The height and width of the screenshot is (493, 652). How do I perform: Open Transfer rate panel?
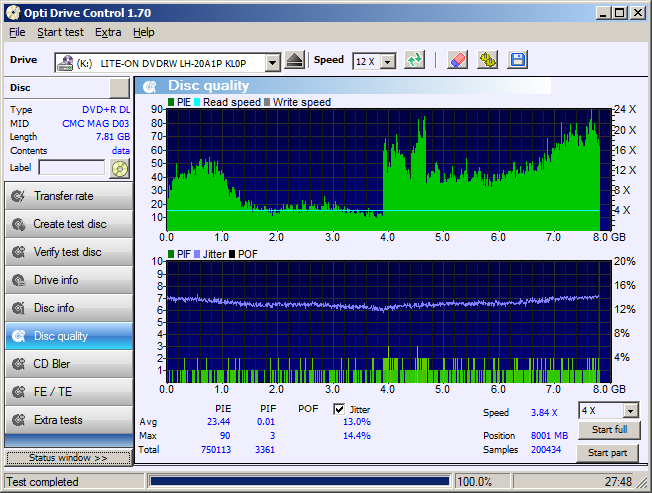[69, 196]
